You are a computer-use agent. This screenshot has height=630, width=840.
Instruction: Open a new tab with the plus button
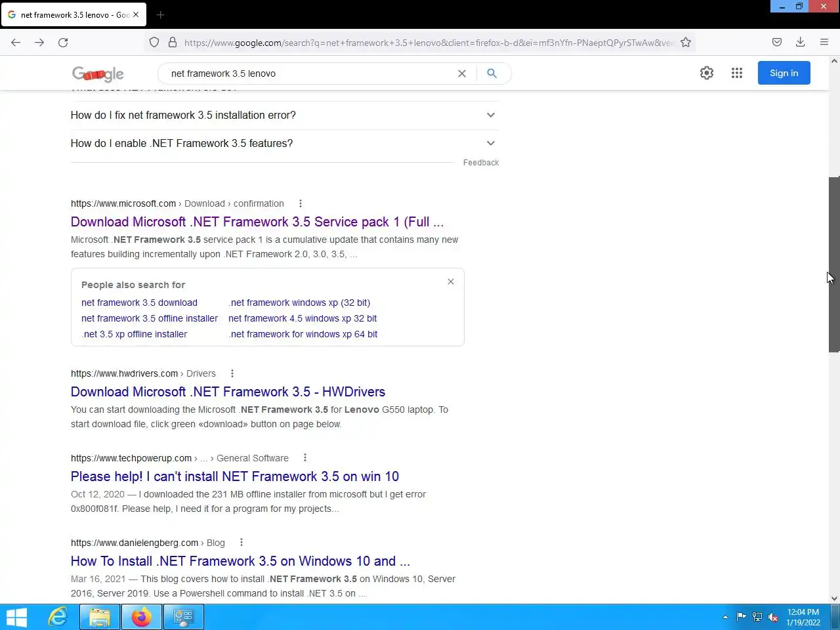pos(161,14)
